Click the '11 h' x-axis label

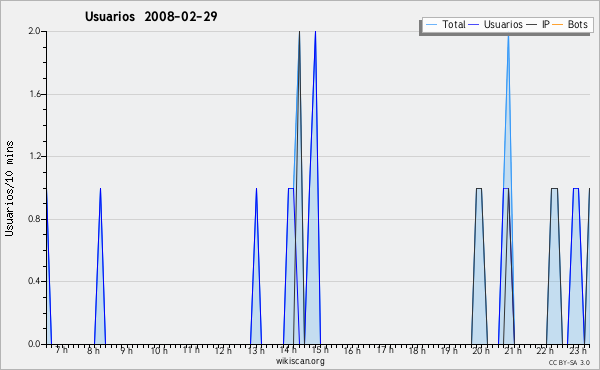(x=191, y=350)
